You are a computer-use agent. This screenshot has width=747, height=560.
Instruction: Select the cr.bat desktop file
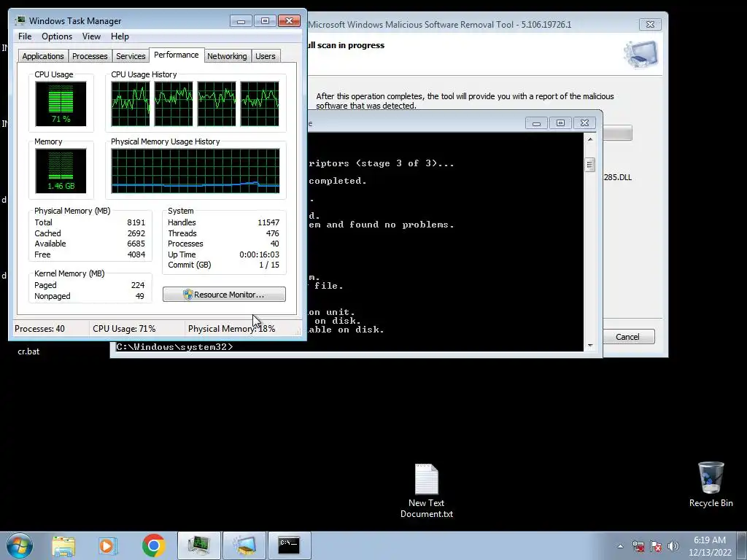[28, 351]
